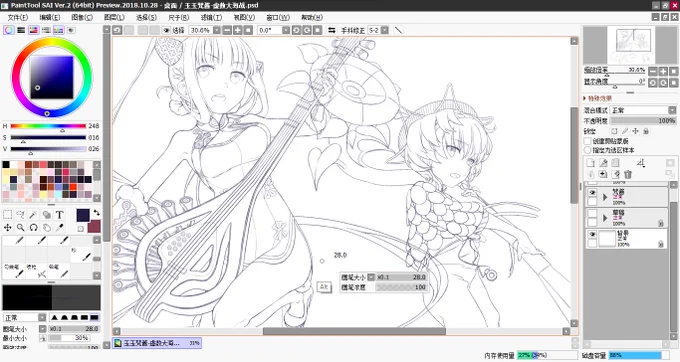680x362 pixels.
Task: Open the 文件(F) menu
Action: tap(18, 17)
